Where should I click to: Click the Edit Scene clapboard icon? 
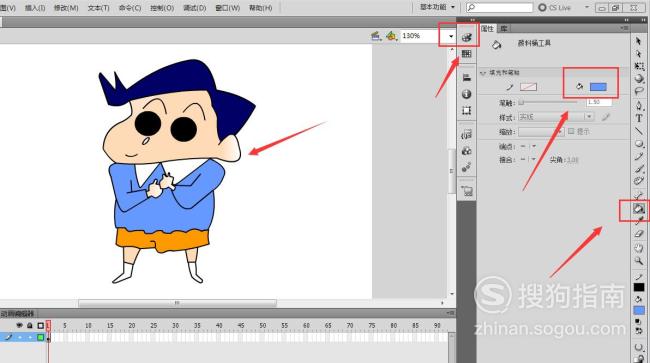[x=376, y=36]
